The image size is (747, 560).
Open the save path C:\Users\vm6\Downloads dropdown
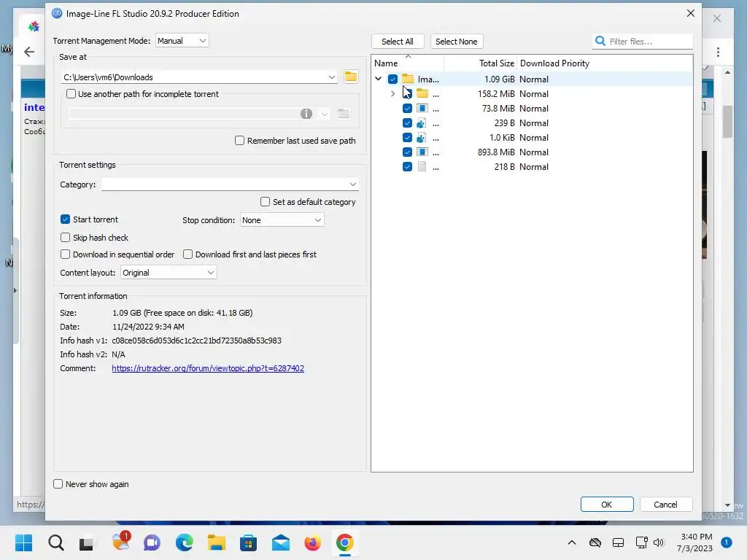click(x=332, y=77)
